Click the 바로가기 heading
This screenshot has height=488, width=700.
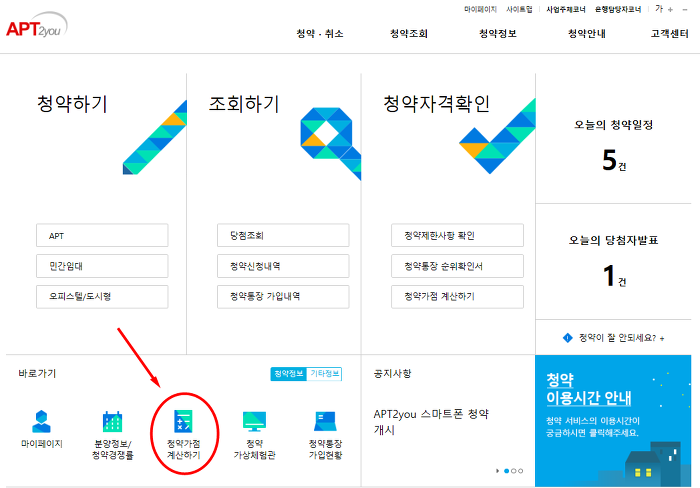click(x=37, y=374)
